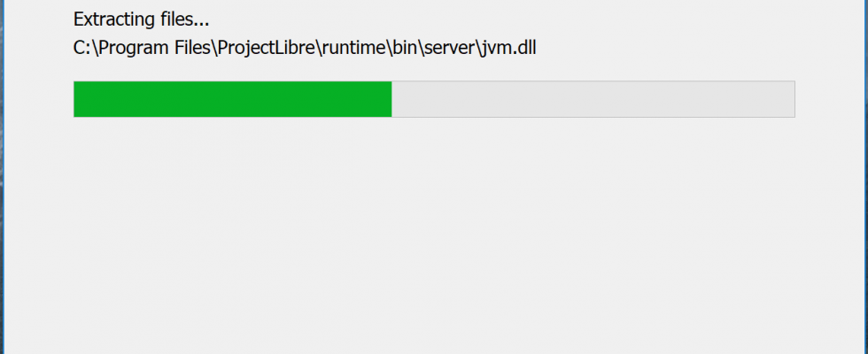This screenshot has height=354, width=868.
Task: Click the starting end of the progress bar
Action: pos(76,99)
